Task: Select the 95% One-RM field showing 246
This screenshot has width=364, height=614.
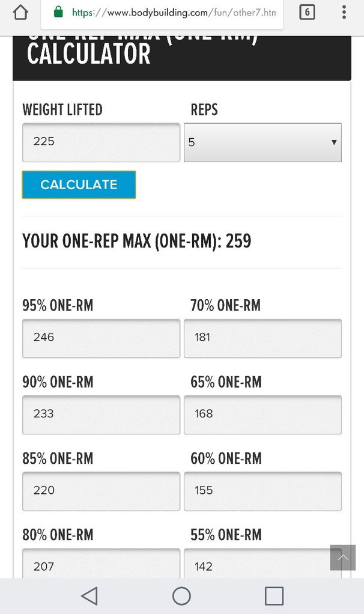Action: (101, 338)
